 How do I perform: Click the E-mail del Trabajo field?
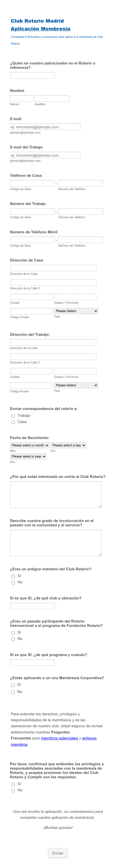(45, 155)
